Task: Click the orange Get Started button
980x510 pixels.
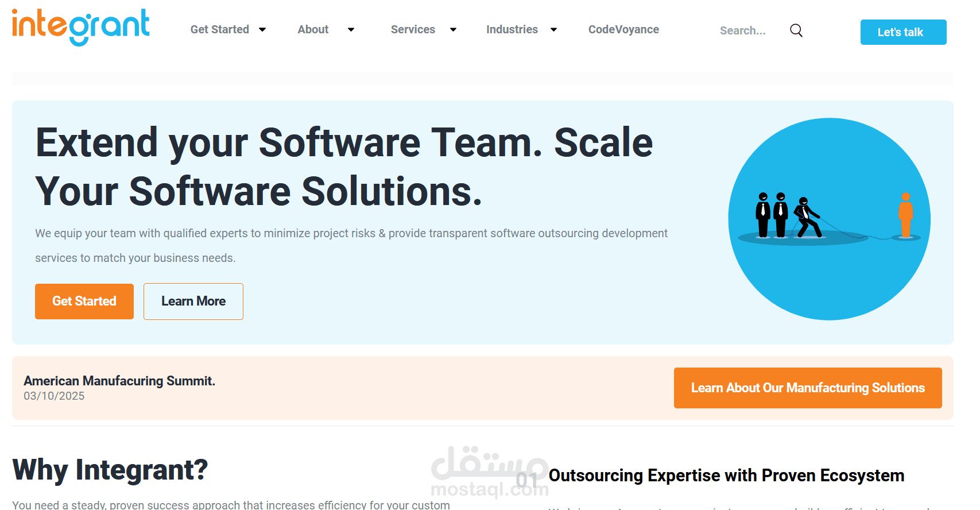Action: point(84,302)
